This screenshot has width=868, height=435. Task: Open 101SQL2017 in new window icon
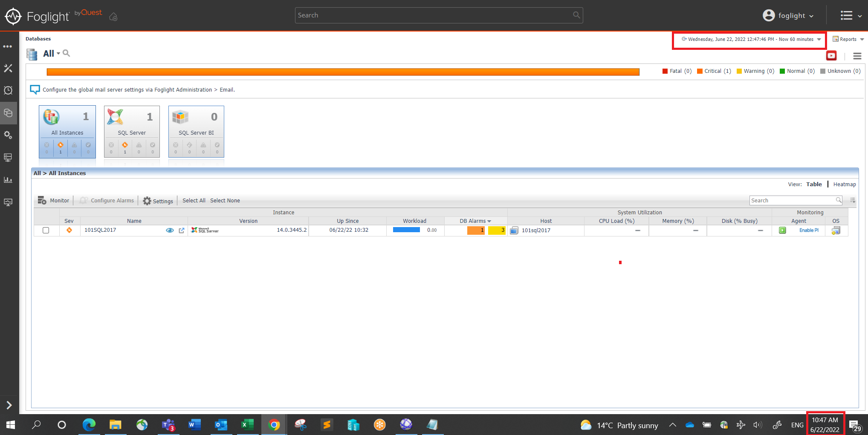point(182,230)
